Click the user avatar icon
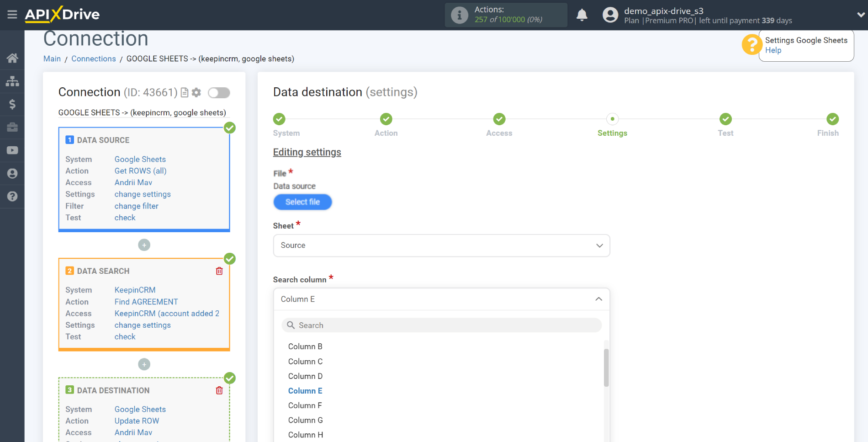This screenshot has width=868, height=442. (x=610, y=15)
